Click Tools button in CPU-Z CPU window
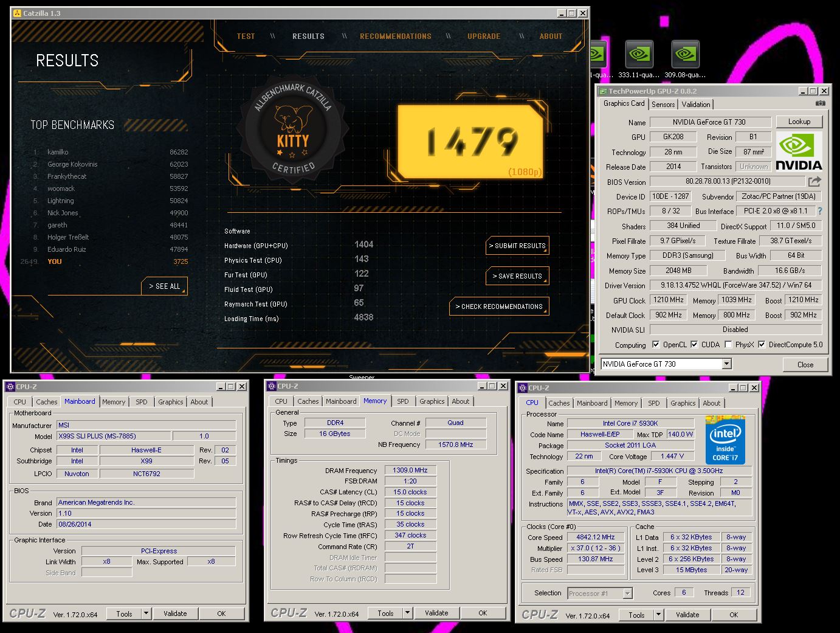The height and width of the screenshot is (633, 840). point(636,615)
